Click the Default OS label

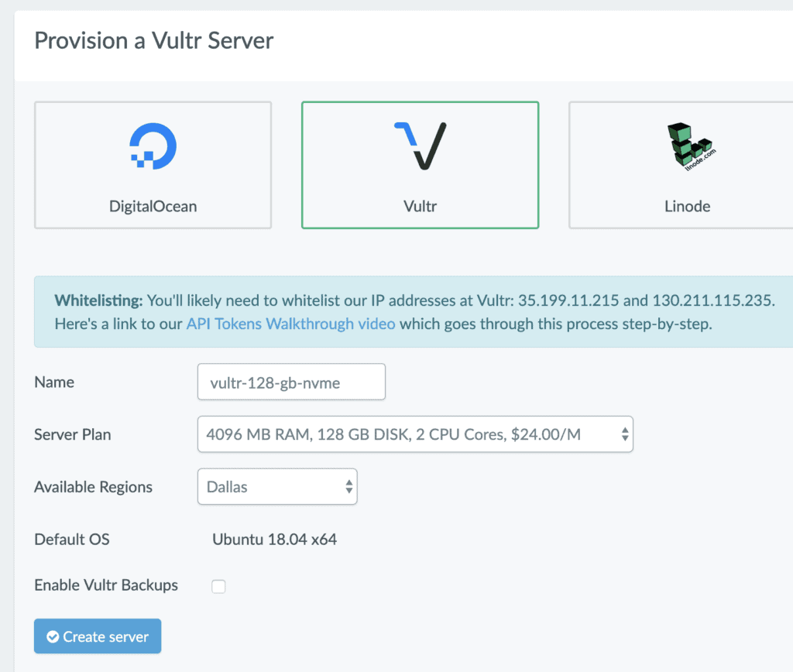72,540
